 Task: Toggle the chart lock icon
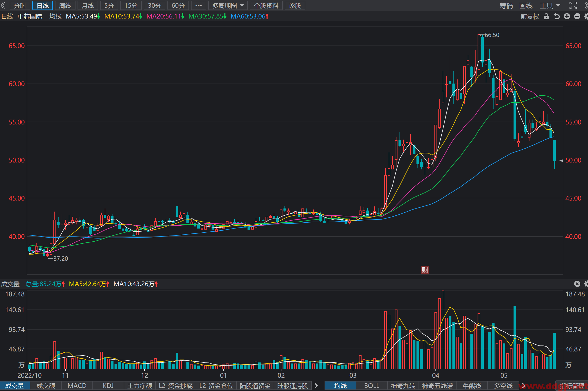(546, 16)
